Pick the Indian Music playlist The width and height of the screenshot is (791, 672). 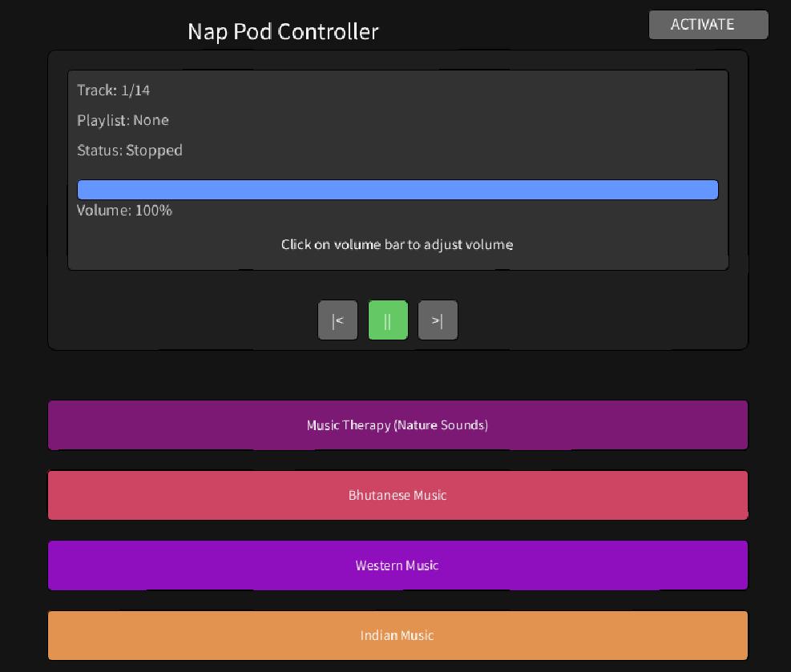click(398, 635)
